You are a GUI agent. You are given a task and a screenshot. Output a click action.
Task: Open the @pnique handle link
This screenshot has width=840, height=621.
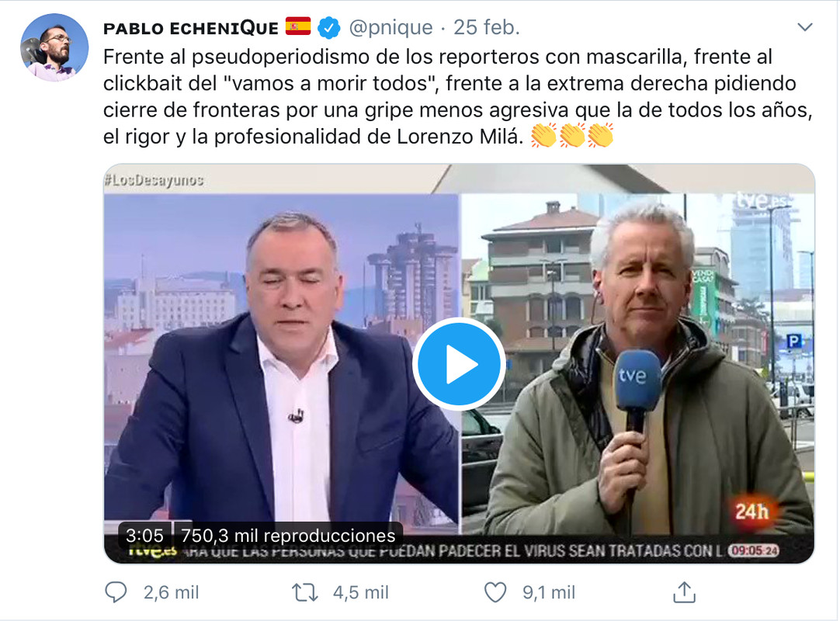point(391,27)
